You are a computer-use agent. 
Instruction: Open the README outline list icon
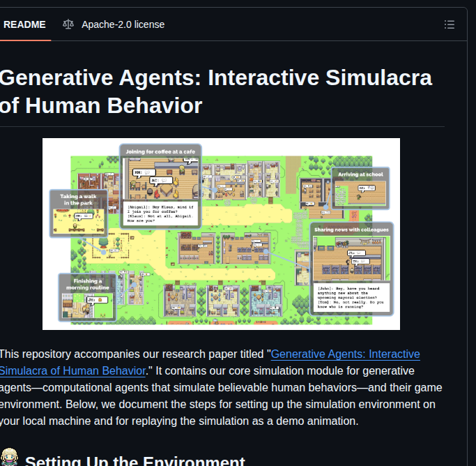point(450,24)
